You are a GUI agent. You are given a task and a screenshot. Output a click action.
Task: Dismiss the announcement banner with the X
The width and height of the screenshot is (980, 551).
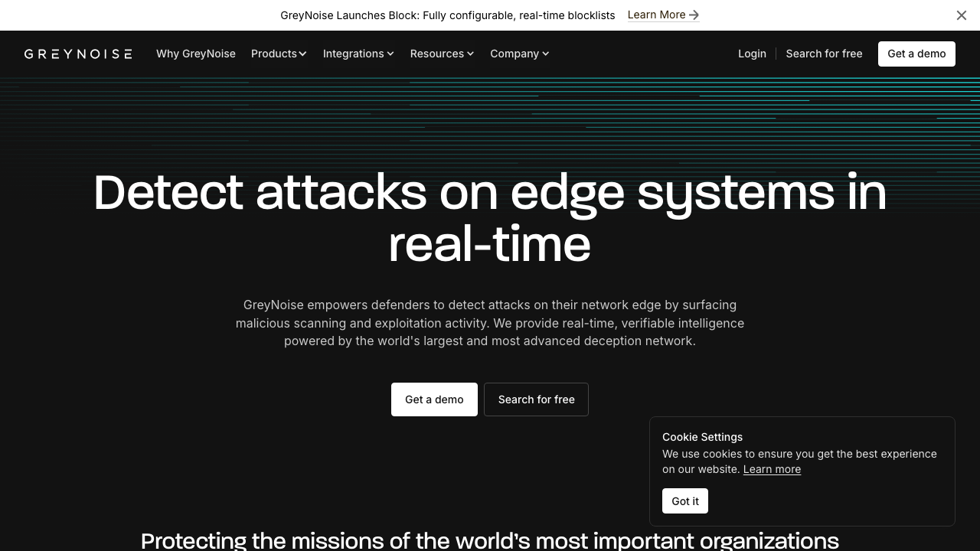[962, 15]
